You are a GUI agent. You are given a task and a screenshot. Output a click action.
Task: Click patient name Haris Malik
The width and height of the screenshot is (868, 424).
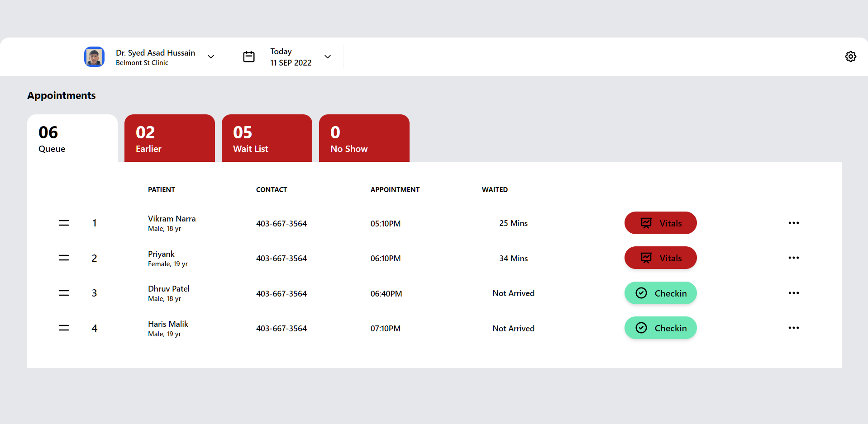click(168, 324)
